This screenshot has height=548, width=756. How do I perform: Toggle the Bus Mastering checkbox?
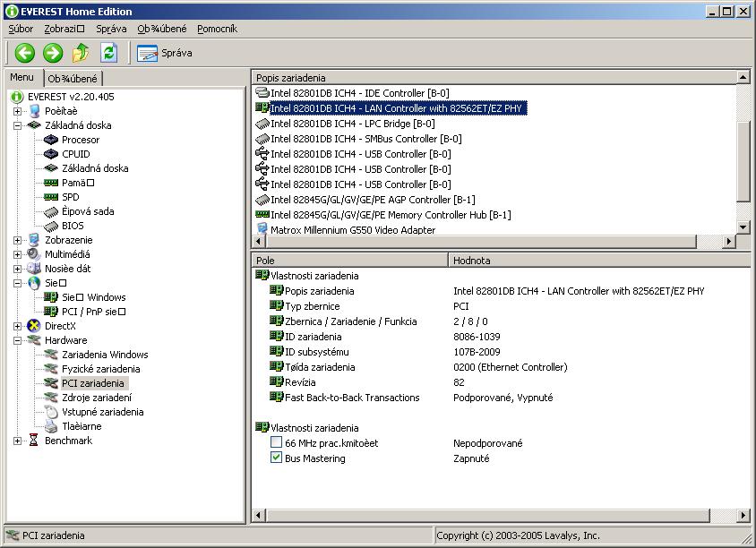[277, 458]
